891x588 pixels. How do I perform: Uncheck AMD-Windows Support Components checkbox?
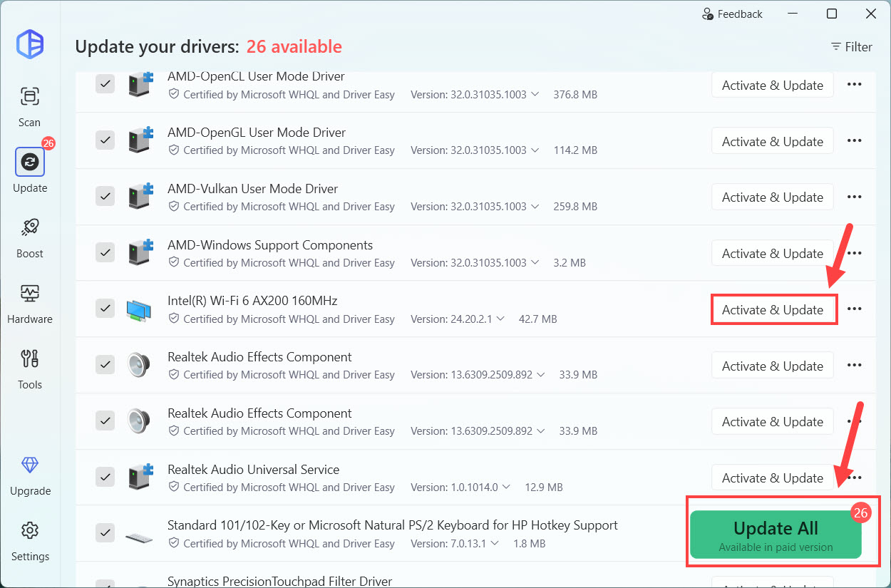click(x=105, y=252)
